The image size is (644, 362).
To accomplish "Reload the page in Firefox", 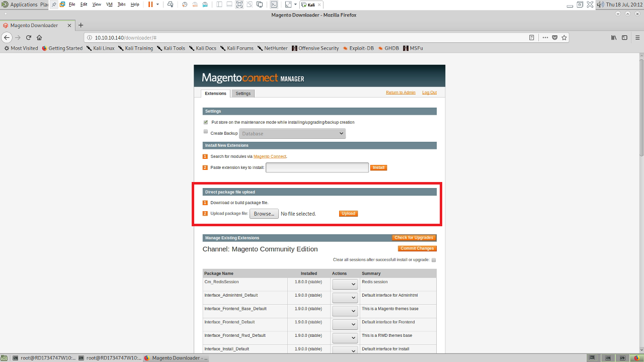I will pos(29,37).
